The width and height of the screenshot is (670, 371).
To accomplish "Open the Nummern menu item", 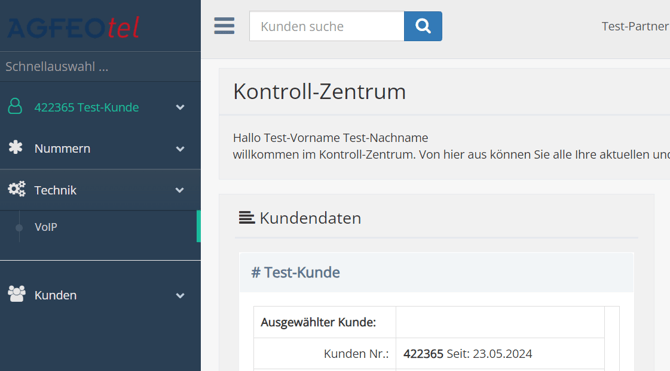I will pyautogui.click(x=100, y=148).
